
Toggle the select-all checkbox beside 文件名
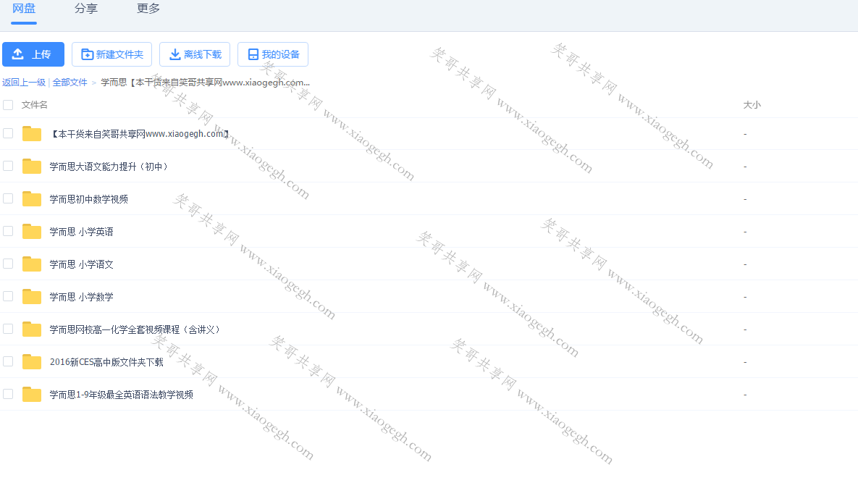click(x=8, y=104)
